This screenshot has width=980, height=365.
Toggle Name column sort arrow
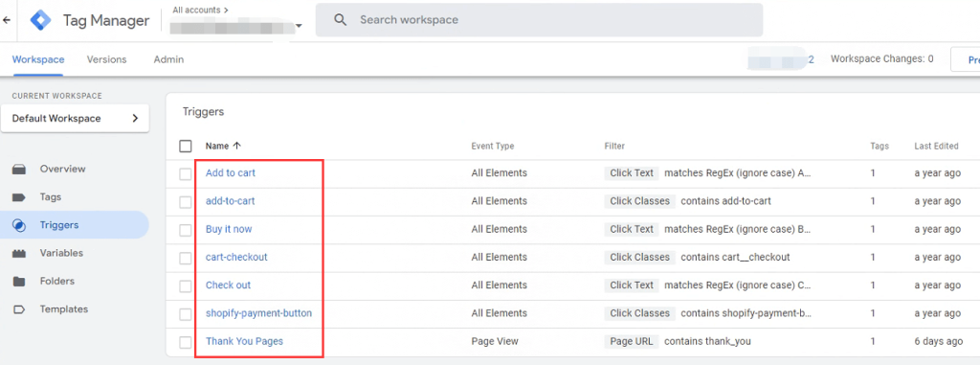pyautogui.click(x=237, y=146)
